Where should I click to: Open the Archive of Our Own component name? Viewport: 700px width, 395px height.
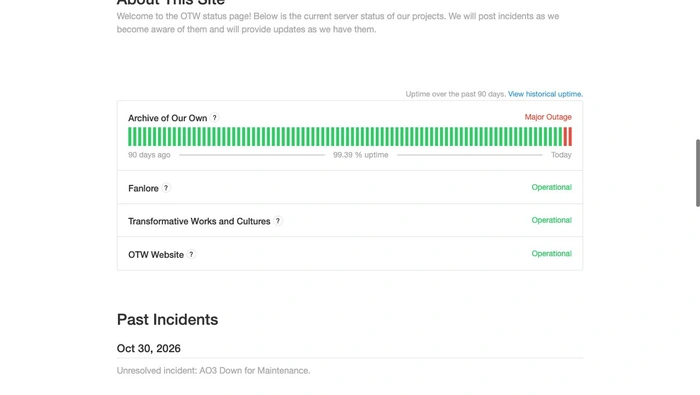(167, 118)
